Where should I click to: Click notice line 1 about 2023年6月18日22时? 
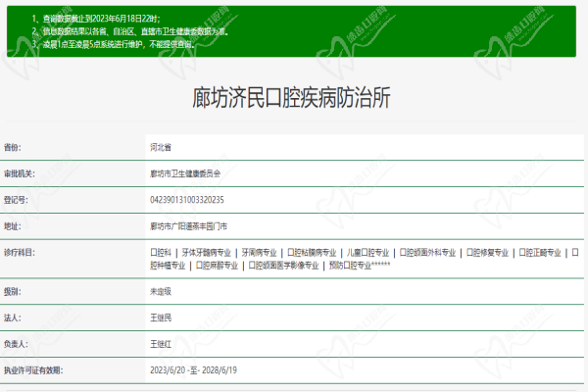(96, 19)
